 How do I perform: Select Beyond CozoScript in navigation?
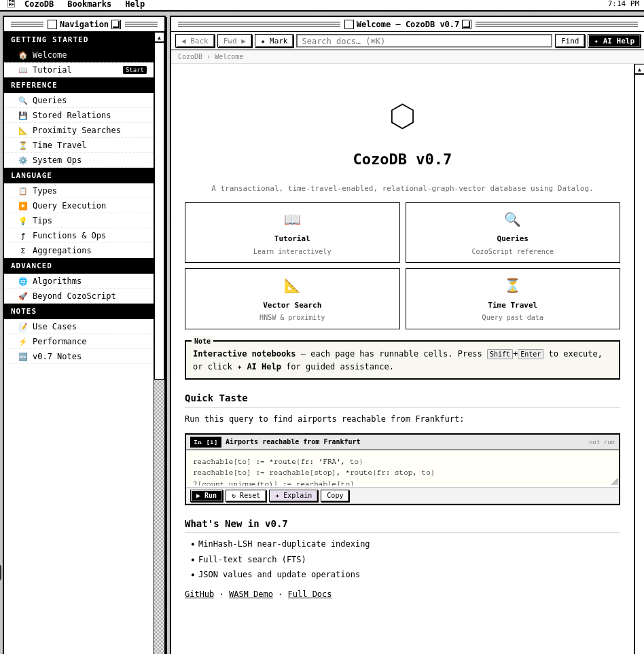79,296
